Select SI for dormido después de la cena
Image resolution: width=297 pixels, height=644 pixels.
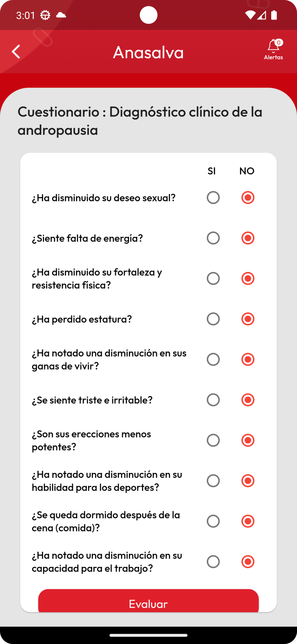[x=213, y=521]
